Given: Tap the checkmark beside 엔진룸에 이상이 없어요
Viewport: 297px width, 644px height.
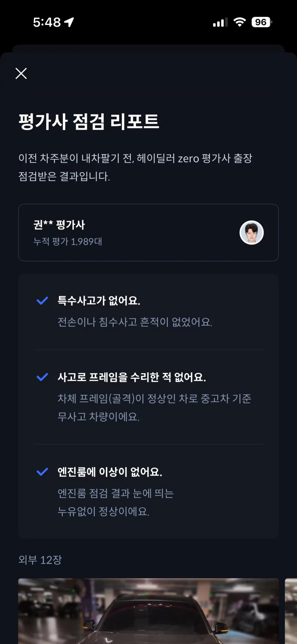Looking at the screenshot, I should click(x=42, y=472).
